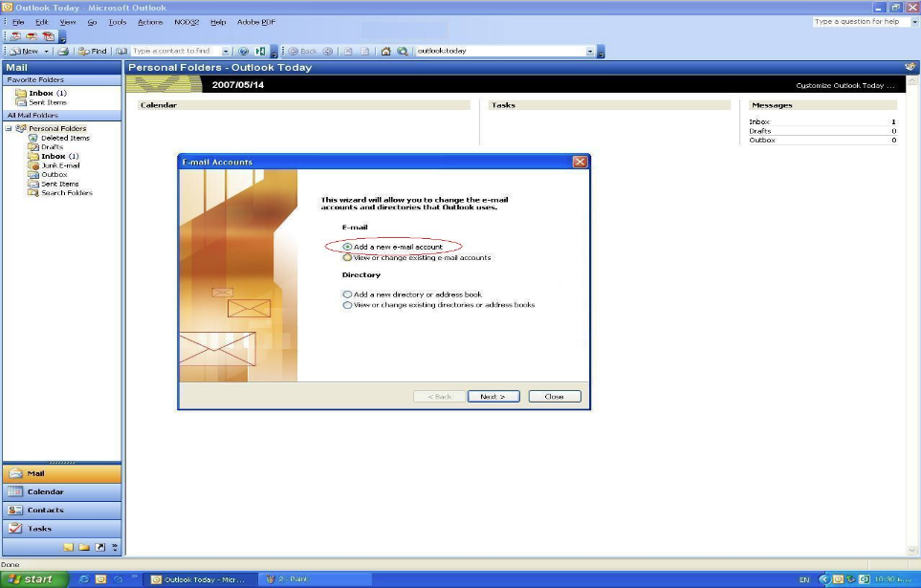Open Configure buttons chevron in navigation pane

click(x=115, y=547)
